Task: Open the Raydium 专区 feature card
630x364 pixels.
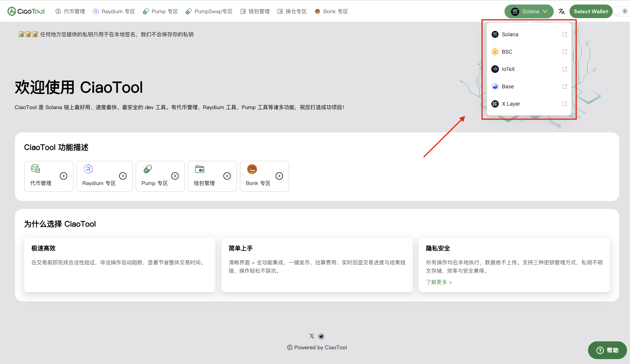Action: coord(104,176)
